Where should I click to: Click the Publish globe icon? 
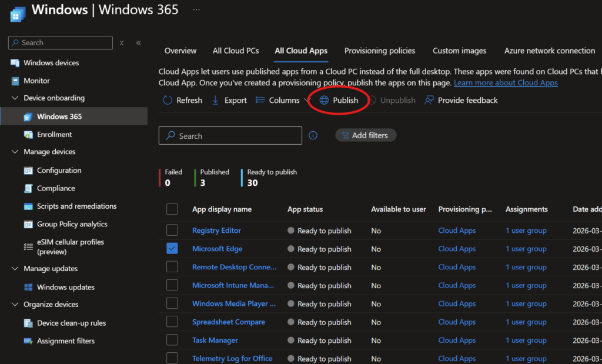[324, 101]
